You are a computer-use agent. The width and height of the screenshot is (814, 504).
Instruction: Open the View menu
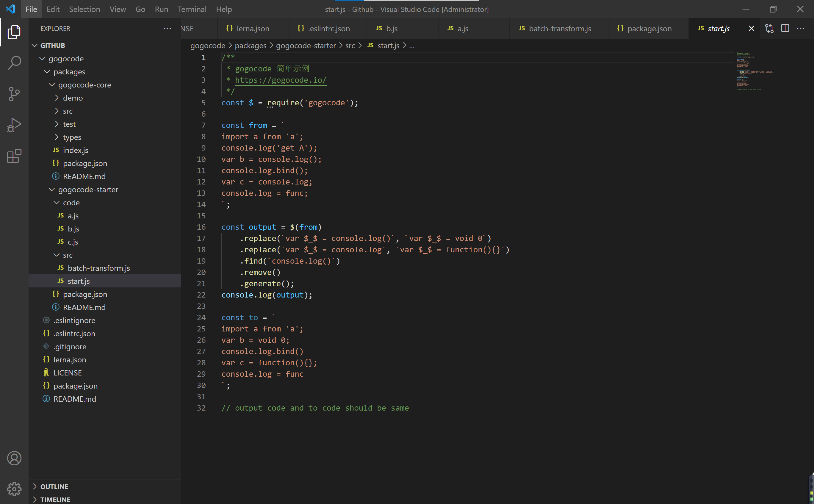(x=118, y=9)
